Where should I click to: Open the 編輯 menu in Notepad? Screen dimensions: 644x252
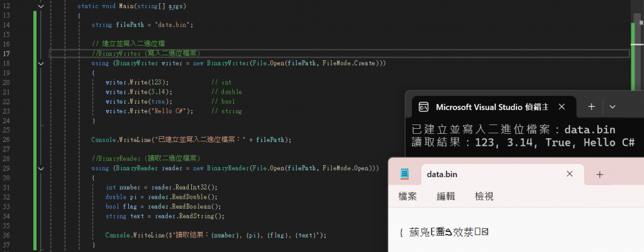coord(446,197)
